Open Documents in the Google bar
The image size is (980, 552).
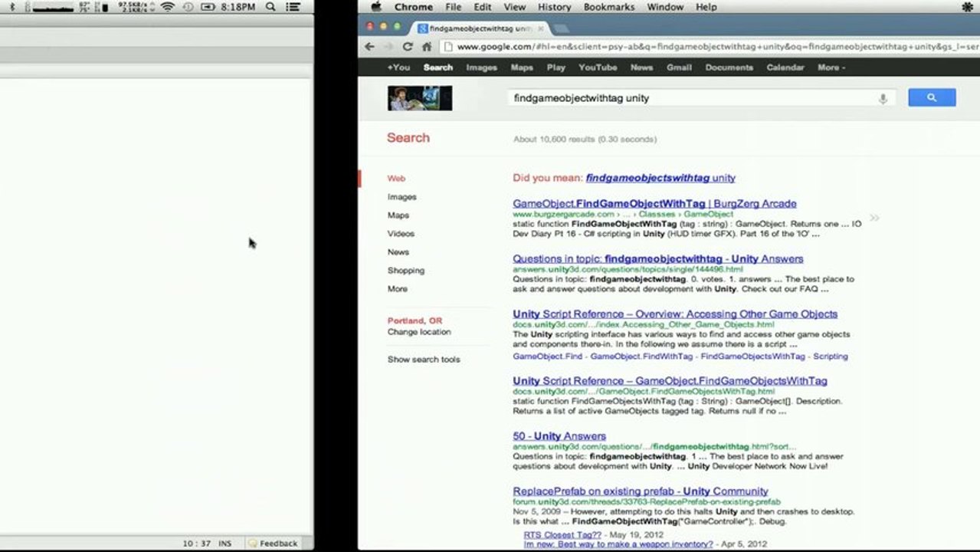tap(729, 67)
